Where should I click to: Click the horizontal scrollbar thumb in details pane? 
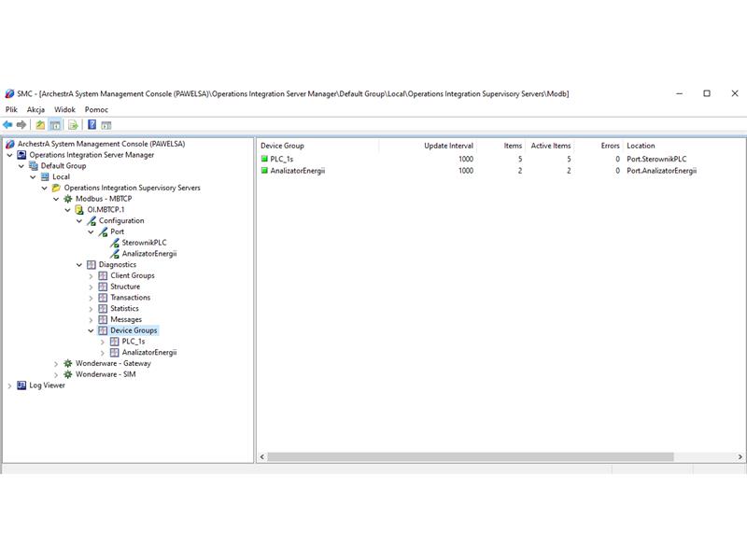coord(471,456)
